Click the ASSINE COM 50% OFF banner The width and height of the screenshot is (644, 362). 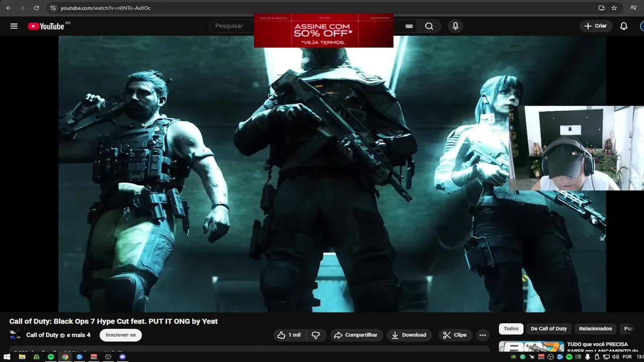tap(324, 31)
